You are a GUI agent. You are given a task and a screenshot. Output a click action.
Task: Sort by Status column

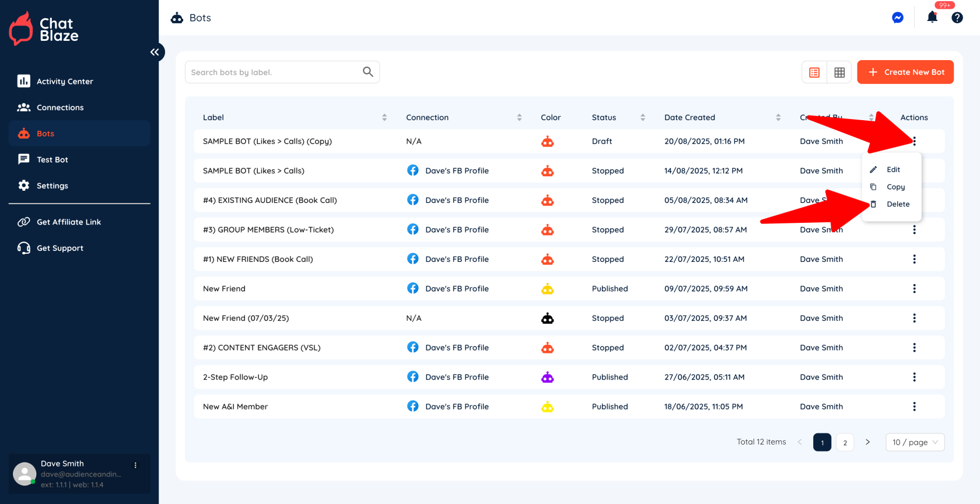(x=642, y=117)
